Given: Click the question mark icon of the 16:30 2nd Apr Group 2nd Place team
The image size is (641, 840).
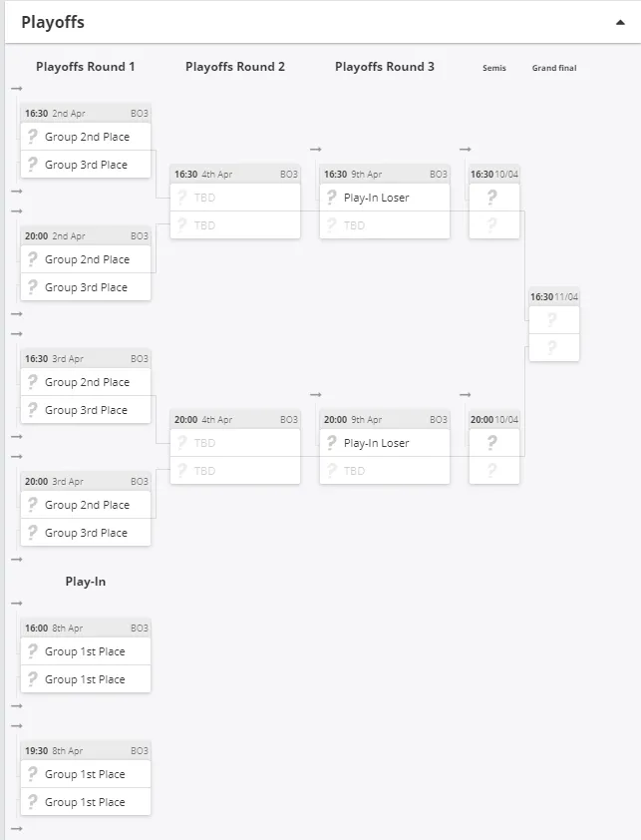Looking at the screenshot, I should click(x=33, y=137).
